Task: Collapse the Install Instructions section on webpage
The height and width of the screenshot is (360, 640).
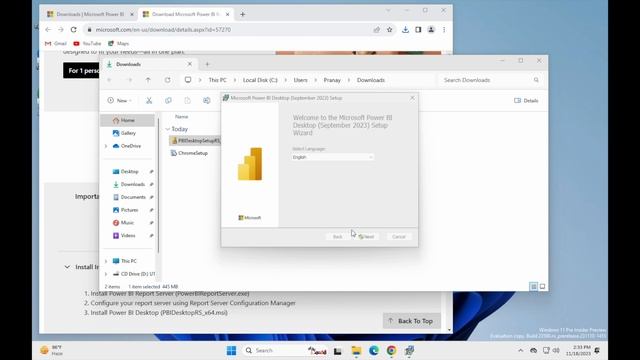Action: coord(67,267)
